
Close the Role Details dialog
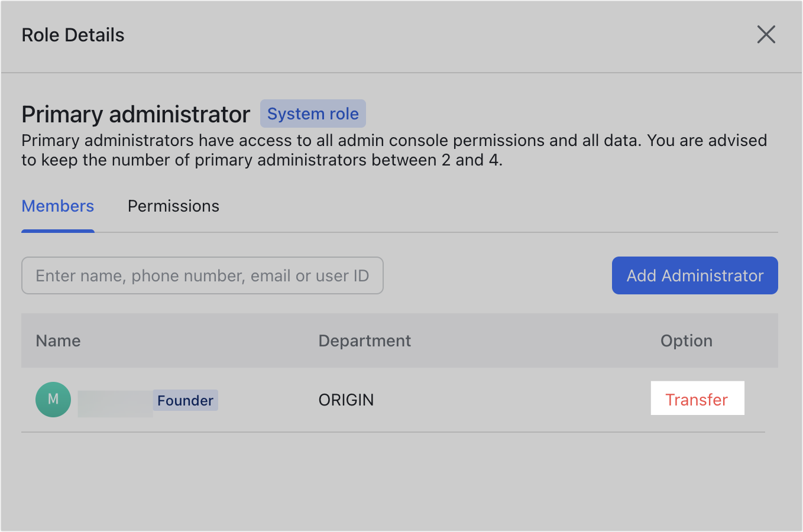click(766, 35)
